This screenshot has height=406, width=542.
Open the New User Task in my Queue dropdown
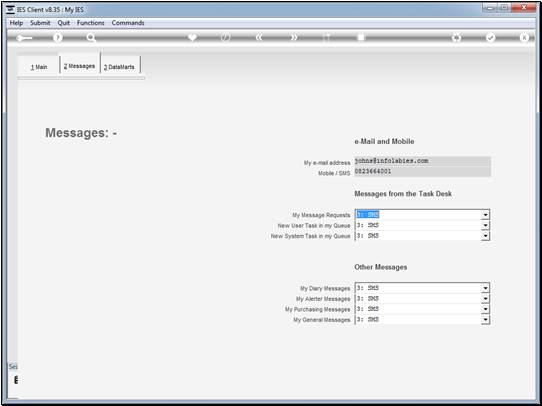tap(486, 226)
